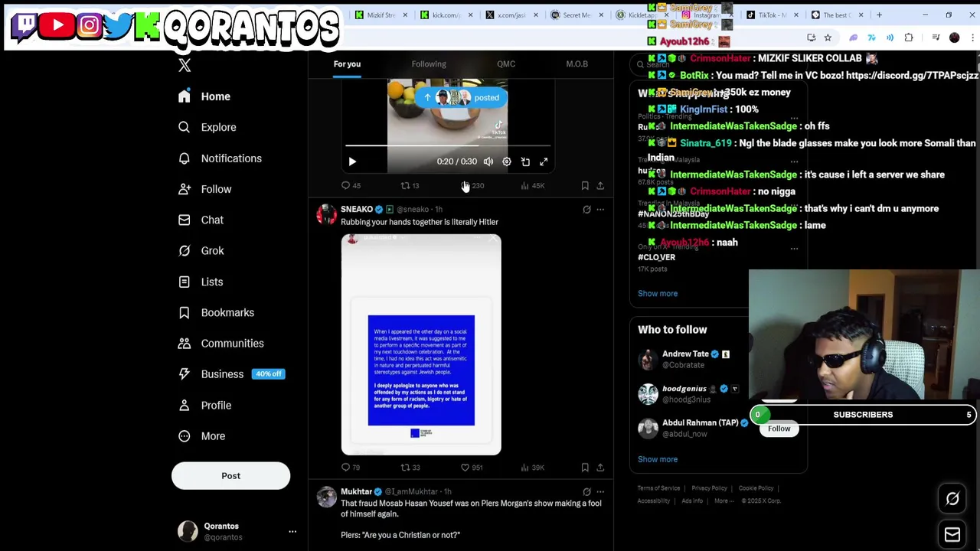Bookmark the SNEAKO post
The height and width of the screenshot is (551, 980).
[x=585, y=468]
